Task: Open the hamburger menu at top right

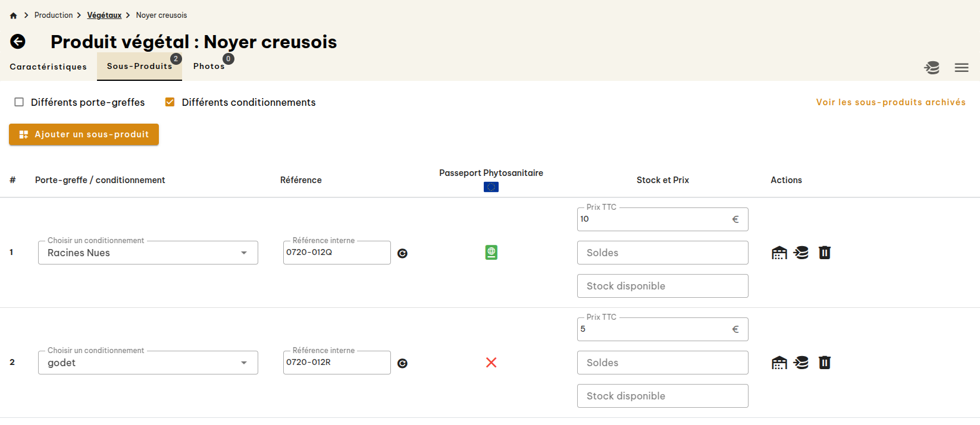Action: (962, 67)
